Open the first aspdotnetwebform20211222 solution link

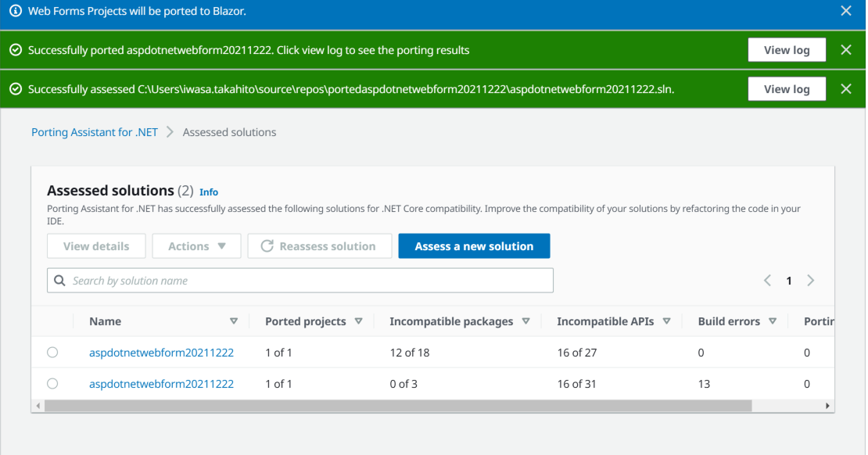click(161, 352)
